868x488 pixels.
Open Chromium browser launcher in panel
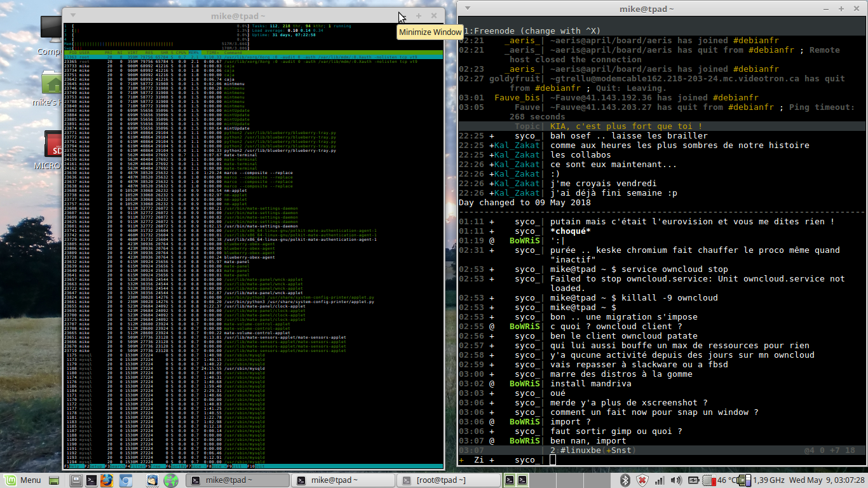click(125, 480)
